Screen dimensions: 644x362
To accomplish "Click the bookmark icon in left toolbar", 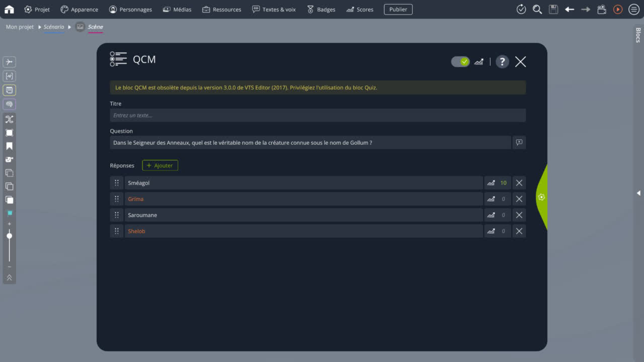I will tap(9, 146).
